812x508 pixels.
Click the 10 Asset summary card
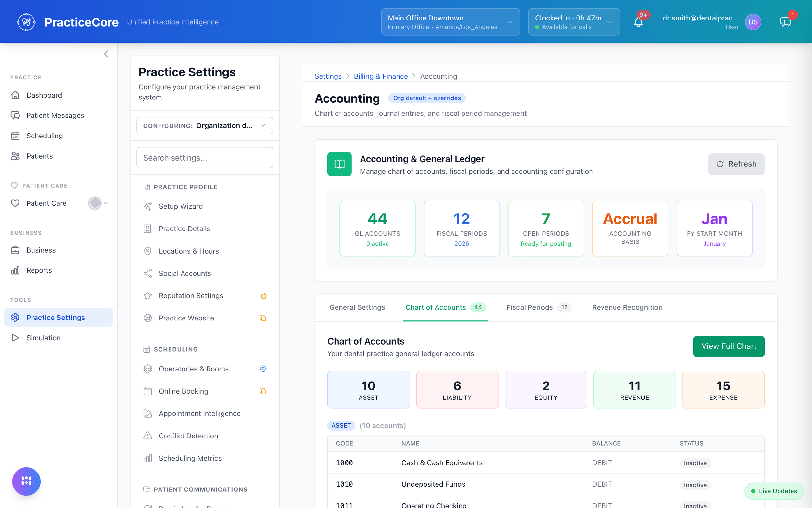tap(368, 389)
